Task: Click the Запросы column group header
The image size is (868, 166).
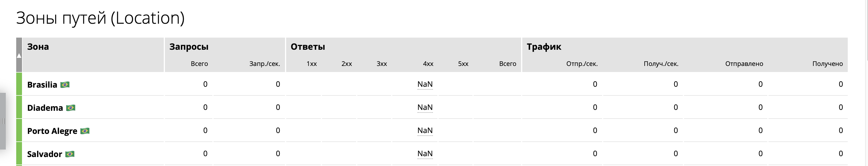Action: [x=189, y=47]
